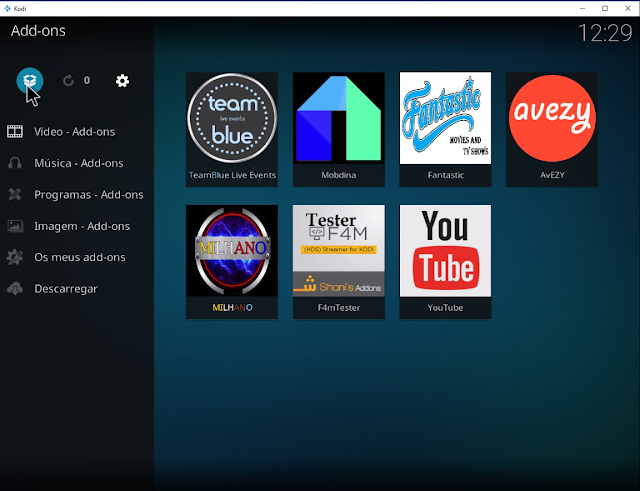Image resolution: width=640 pixels, height=491 pixels.
Task: Select Música - Add-ons menu entry
Action: [79, 163]
